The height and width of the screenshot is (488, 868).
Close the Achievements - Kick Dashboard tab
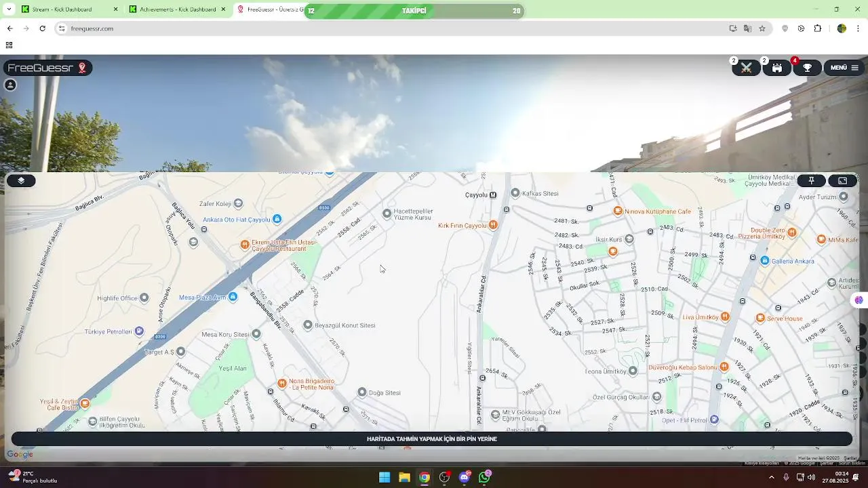click(x=223, y=9)
